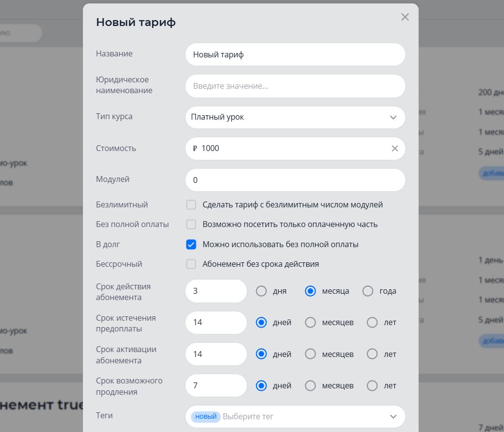The image size is (504, 432).
Task: Select года for Срок действия абонемента
Action: coord(368,291)
